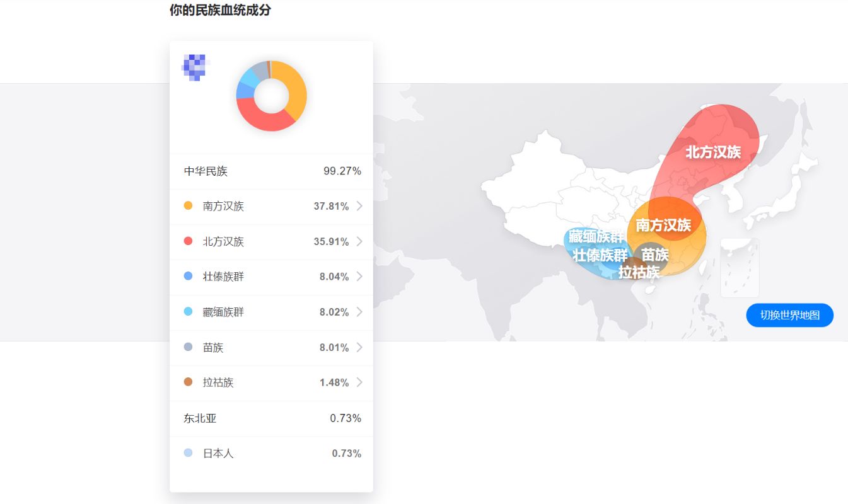Expand the 南方汉族 row chevron
Viewport: 848px width, 504px height.
pos(359,206)
